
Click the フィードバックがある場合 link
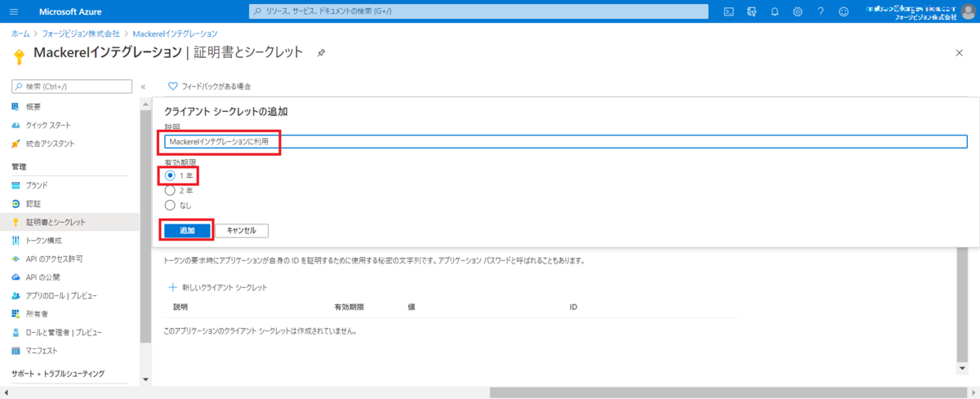[x=216, y=86]
